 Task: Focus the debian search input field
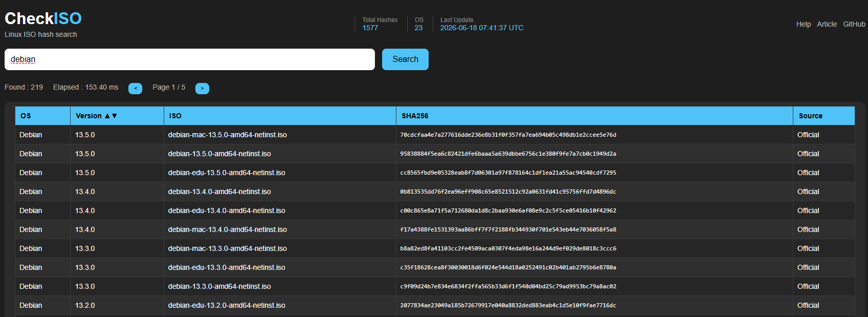click(x=190, y=59)
